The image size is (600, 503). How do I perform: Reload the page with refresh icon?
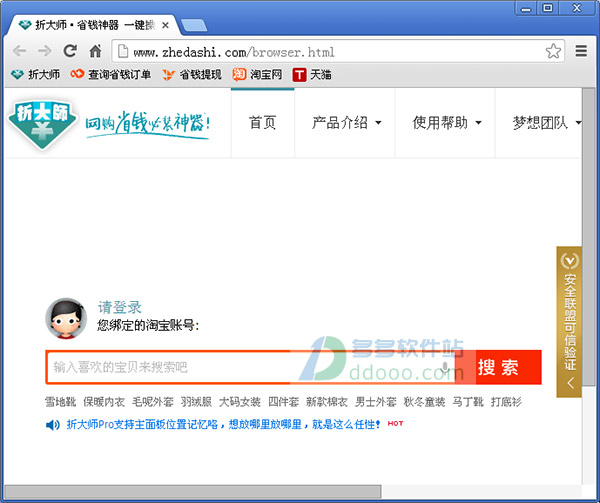pos(70,51)
